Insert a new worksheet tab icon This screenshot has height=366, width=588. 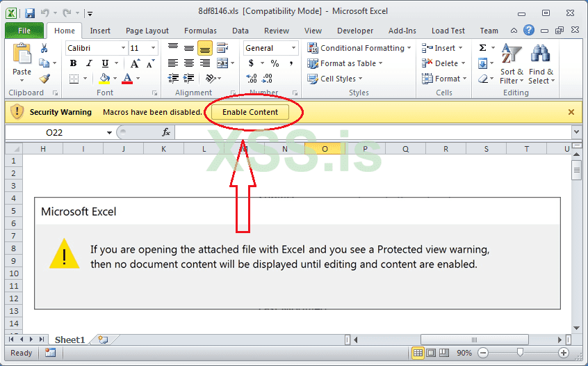click(x=103, y=340)
